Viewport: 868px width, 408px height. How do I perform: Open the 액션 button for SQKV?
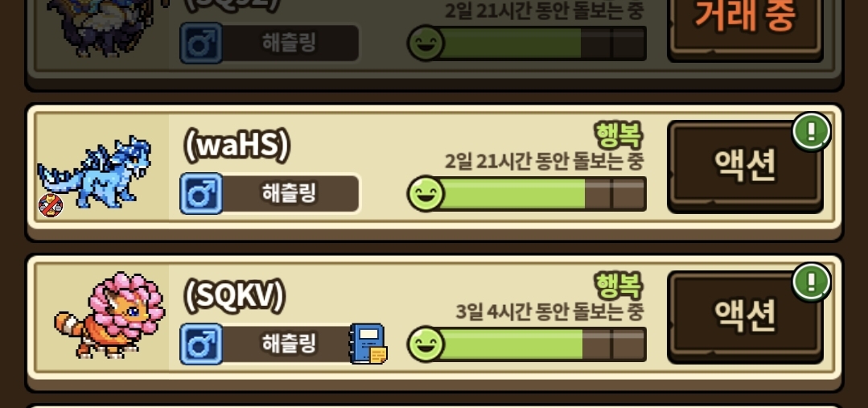pos(745,317)
